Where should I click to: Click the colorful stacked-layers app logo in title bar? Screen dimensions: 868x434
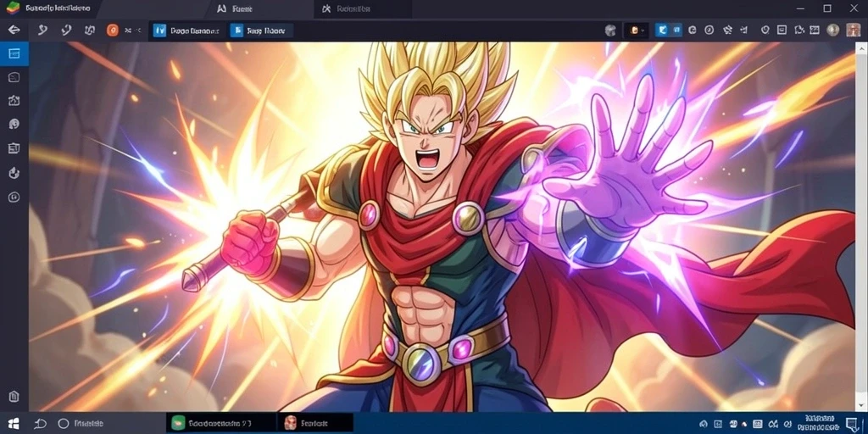13,8
